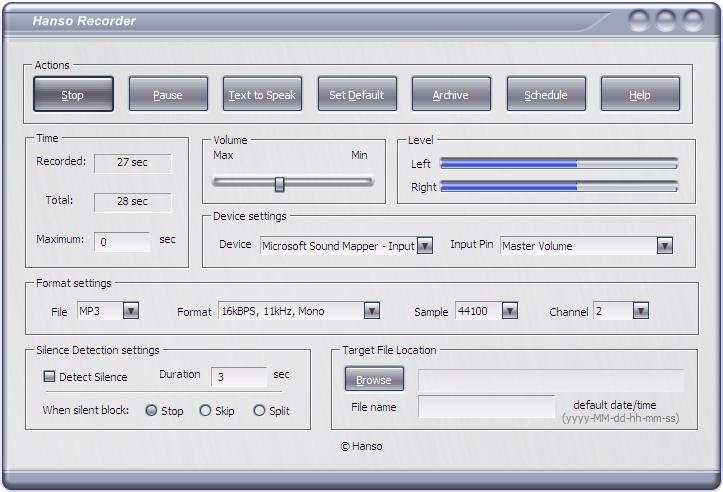Click the default date/time hint text
The width and height of the screenshot is (723, 492).
pos(615,405)
